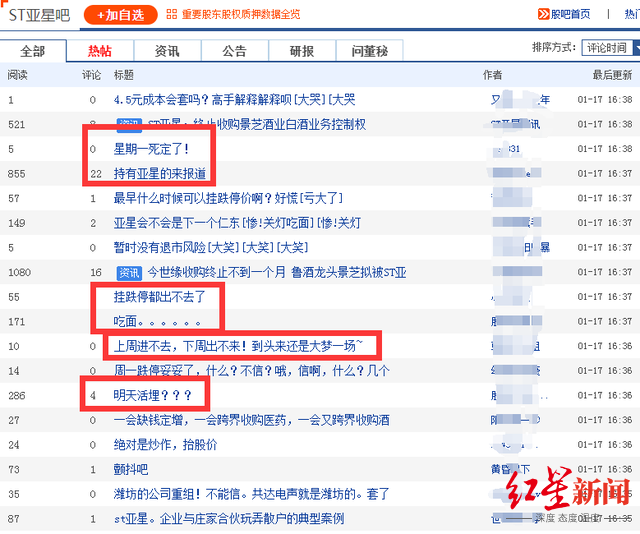The image size is (640, 534).
Task: Click the 阅读 column header
Action: pos(18,75)
